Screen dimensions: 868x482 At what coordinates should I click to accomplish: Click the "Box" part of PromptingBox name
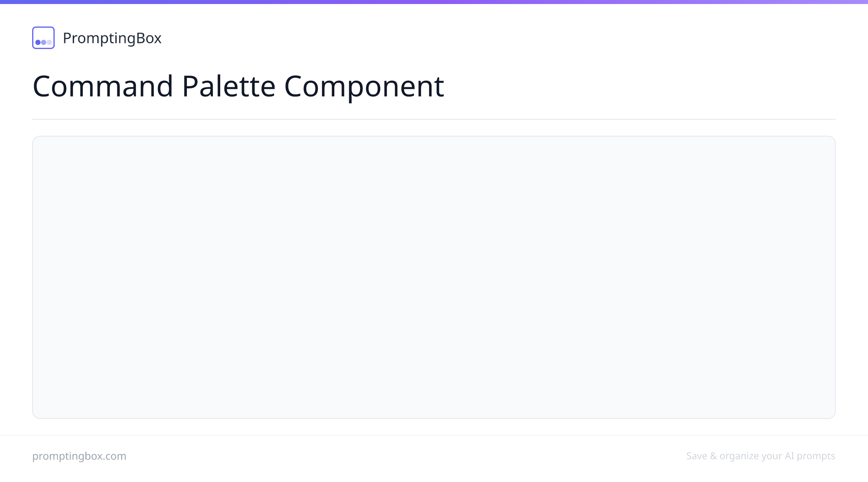tap(149, 38)
